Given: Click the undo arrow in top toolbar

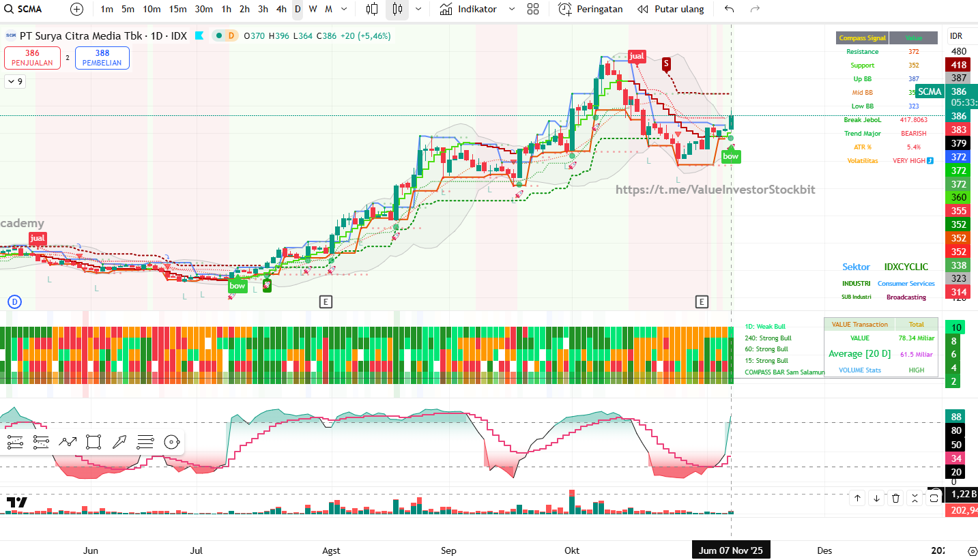Looking at the screenshot, I should [730, 9].
